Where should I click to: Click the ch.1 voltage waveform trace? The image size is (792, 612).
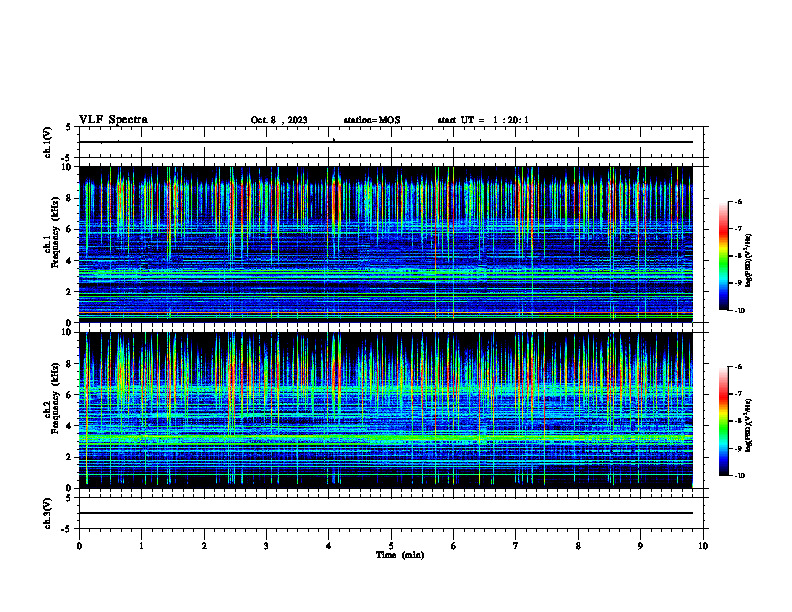coord(386,142)
